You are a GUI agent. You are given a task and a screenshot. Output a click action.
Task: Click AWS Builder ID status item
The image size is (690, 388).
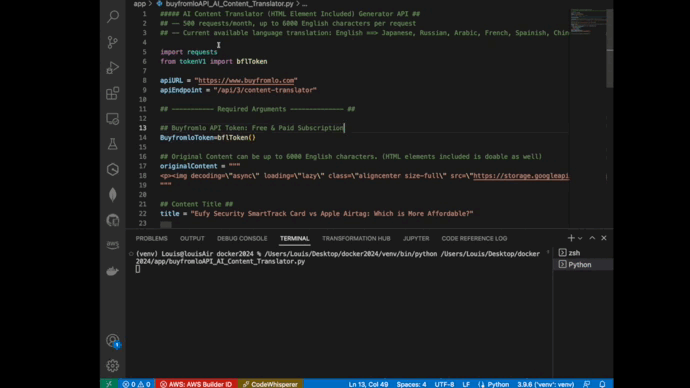tap(196, 384)
